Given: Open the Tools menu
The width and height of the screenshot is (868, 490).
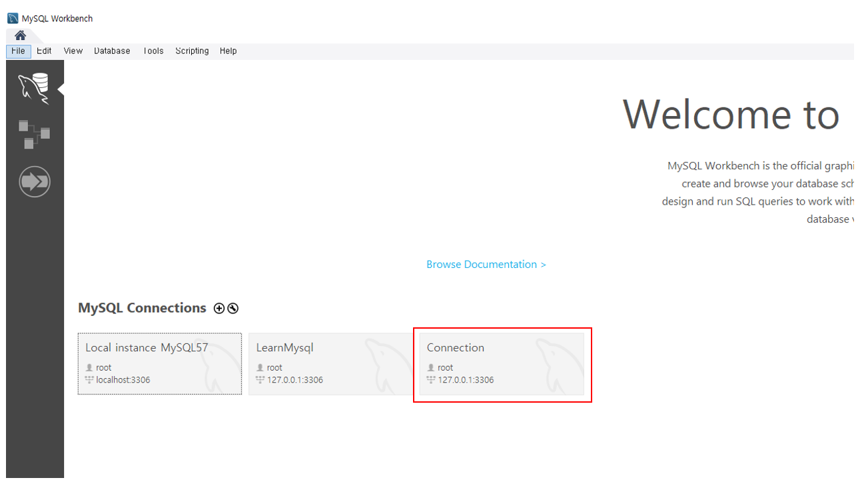Looking at the screenshot, I should tap(153, 51).
